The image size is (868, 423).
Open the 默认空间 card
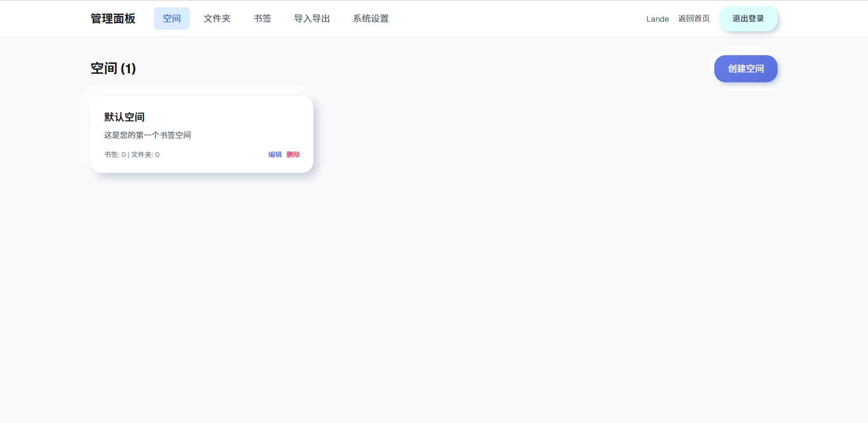pos(202,134)
